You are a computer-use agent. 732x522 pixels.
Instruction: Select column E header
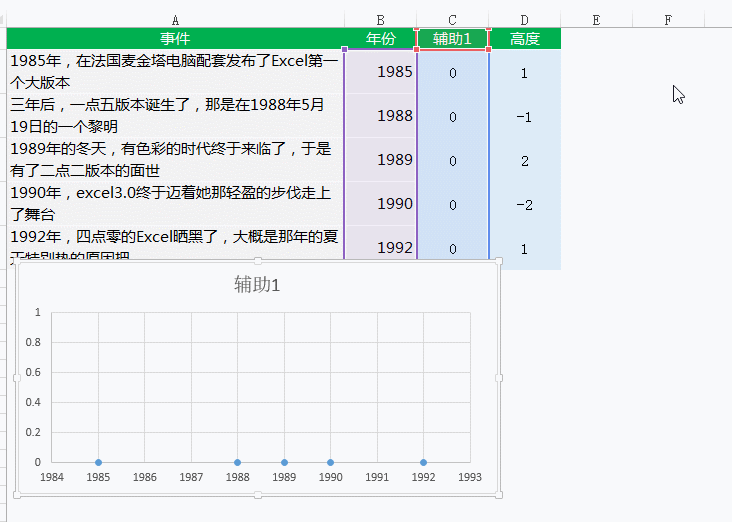point(596,20)
